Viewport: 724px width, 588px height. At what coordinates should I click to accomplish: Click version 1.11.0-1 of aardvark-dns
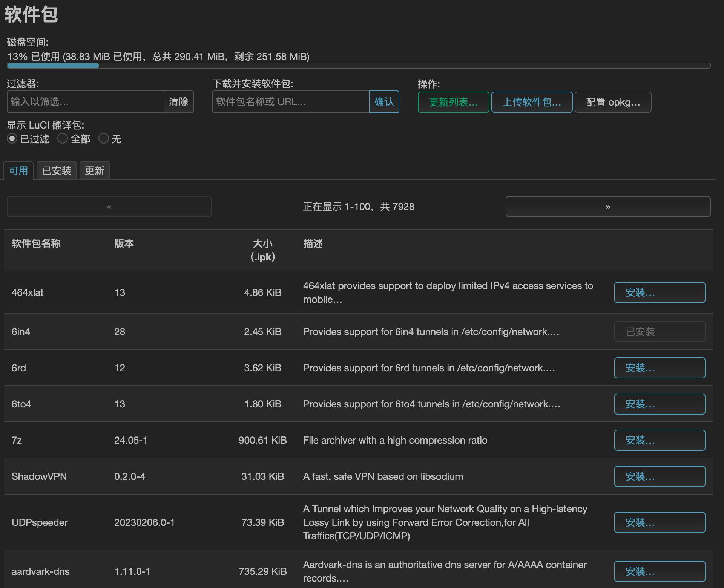[132, 571]
